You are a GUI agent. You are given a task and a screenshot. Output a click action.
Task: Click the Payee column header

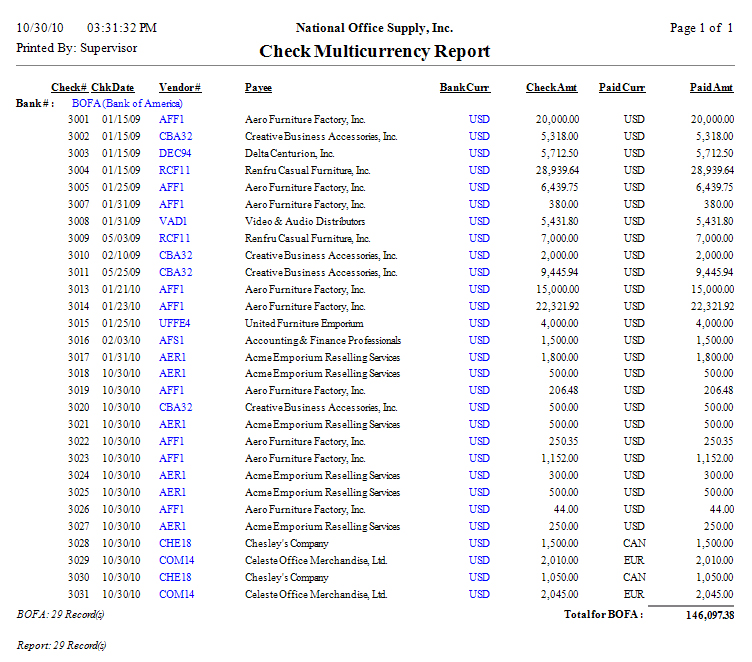tap(258, 88)
